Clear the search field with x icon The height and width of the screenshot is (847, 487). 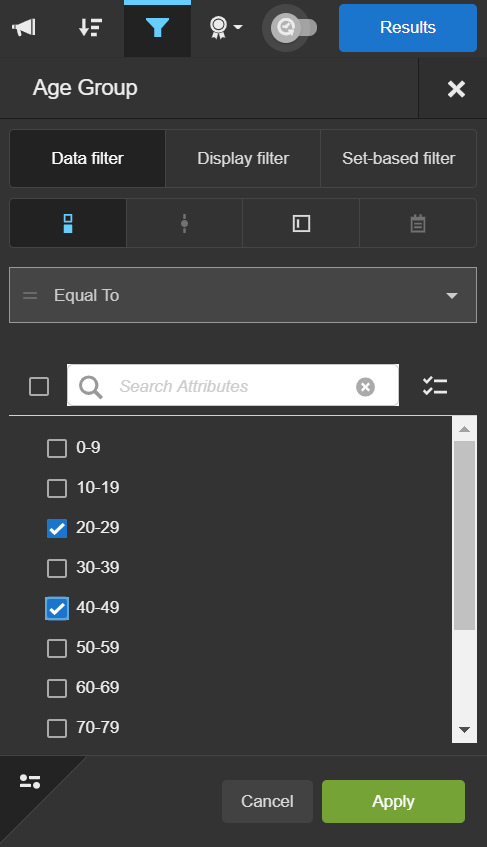click(366, 387)
